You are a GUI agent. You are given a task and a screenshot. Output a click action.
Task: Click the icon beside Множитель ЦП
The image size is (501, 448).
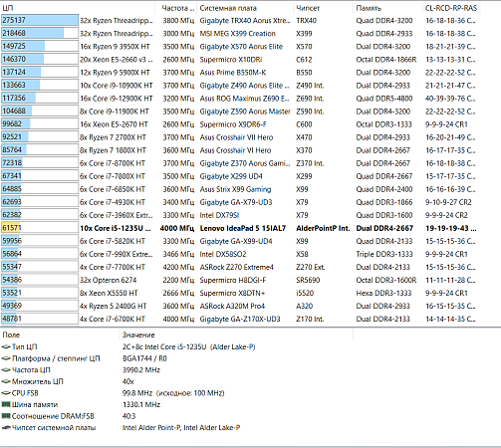click(6, 381)
